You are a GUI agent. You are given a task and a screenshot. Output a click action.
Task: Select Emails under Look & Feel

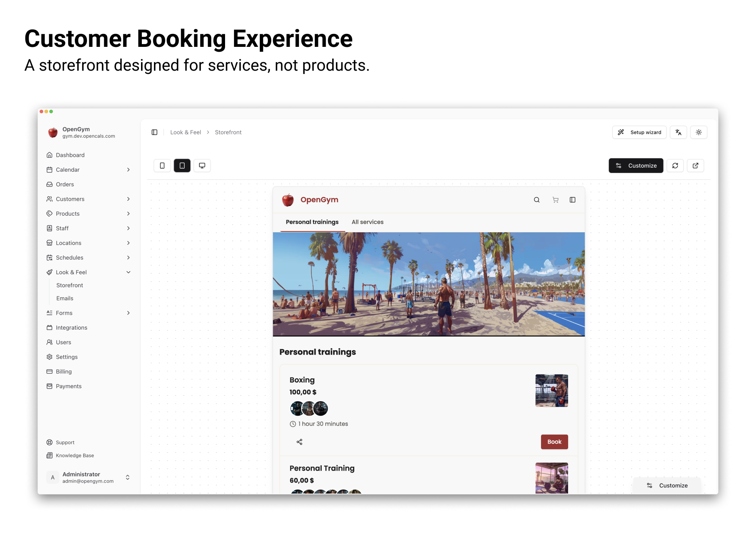tap(65, 298)
